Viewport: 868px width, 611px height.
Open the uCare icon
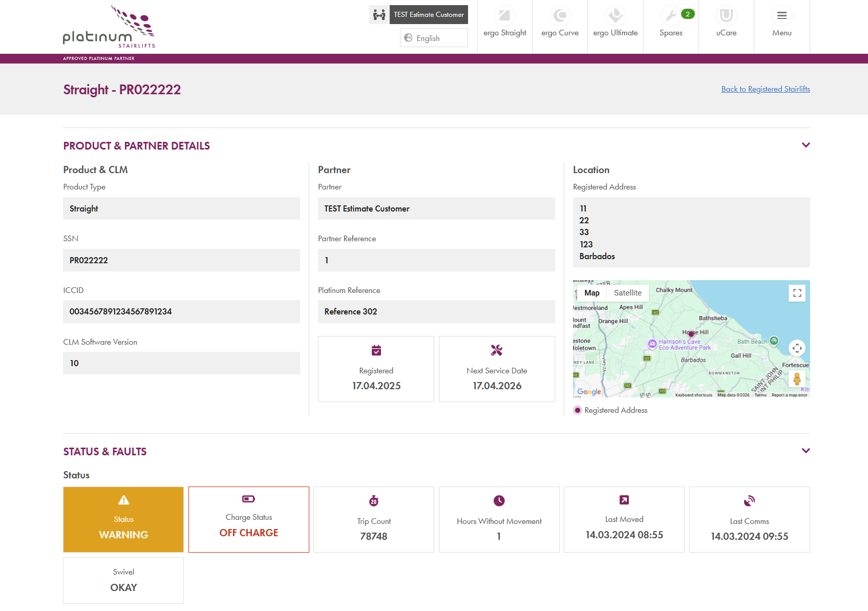point(726,16)
